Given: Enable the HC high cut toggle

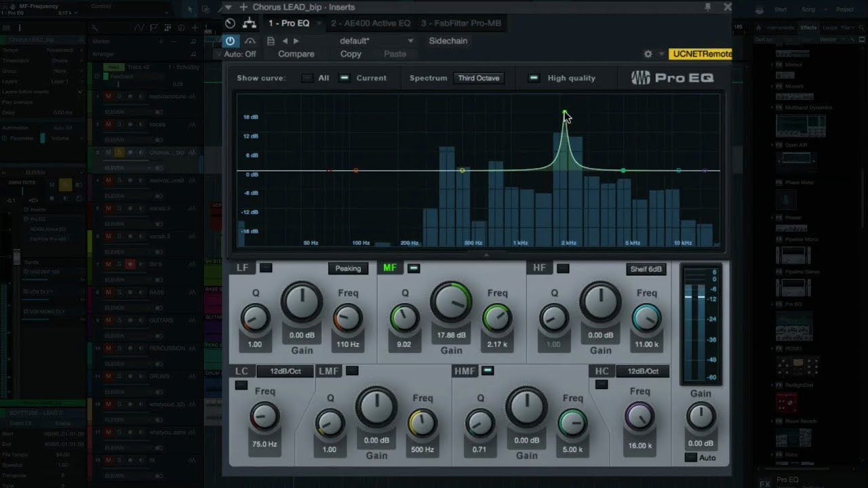Looking at the screenshot, I should [601, 385].
